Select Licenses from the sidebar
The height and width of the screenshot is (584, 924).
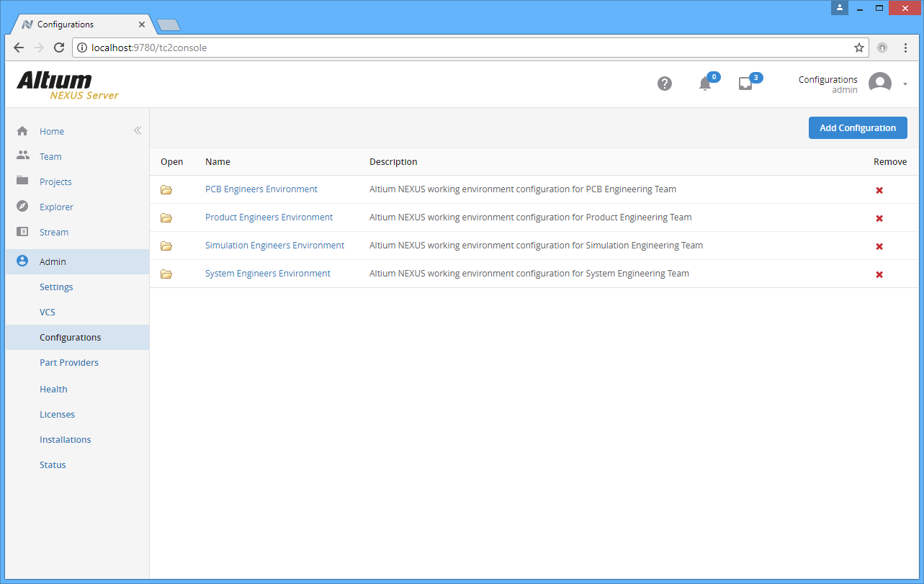[x=57, y=415]
